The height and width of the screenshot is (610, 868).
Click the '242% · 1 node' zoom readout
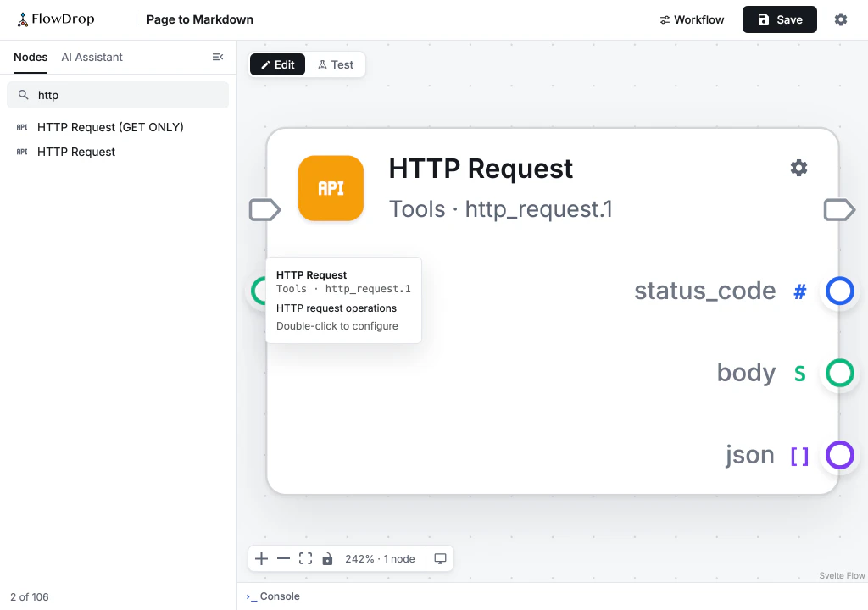click(380, 559)
